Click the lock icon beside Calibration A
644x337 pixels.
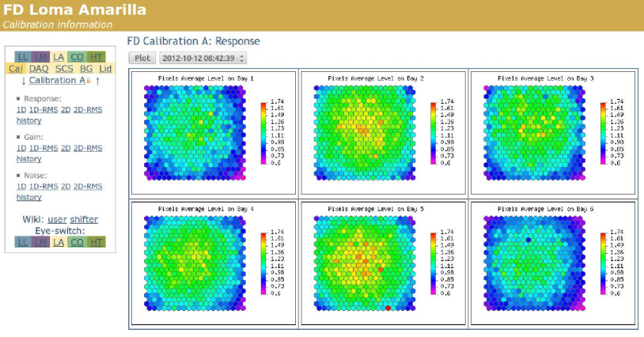click(x=89, y=81)
